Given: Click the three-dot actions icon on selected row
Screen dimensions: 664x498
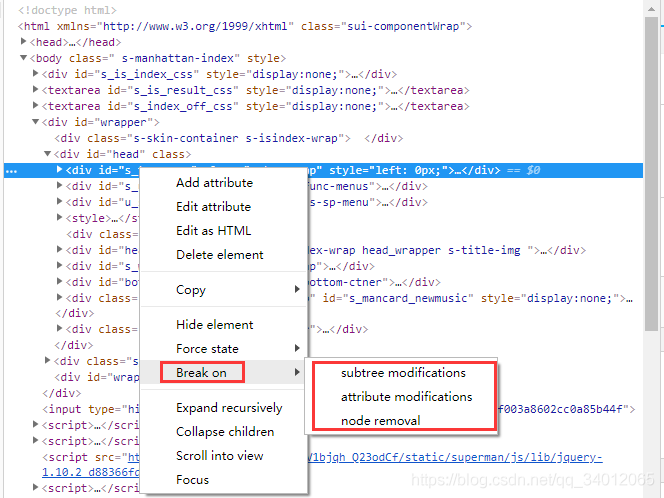Looking at the screenshot, I should pos(11,172).
